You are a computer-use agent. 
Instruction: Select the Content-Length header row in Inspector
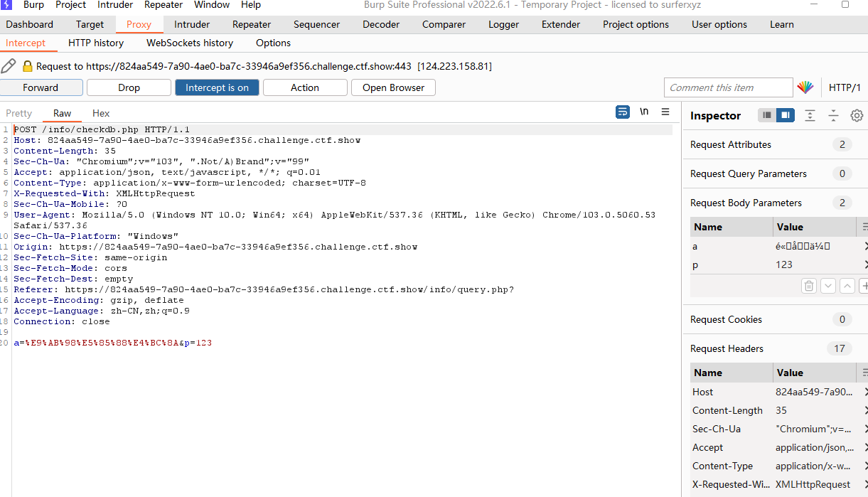click(778, 410)
